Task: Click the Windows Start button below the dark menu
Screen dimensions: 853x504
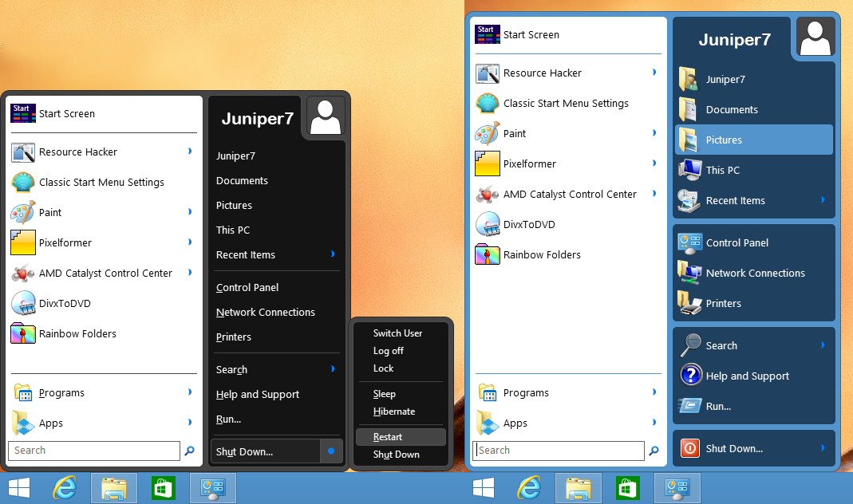Action: [19, 488]
